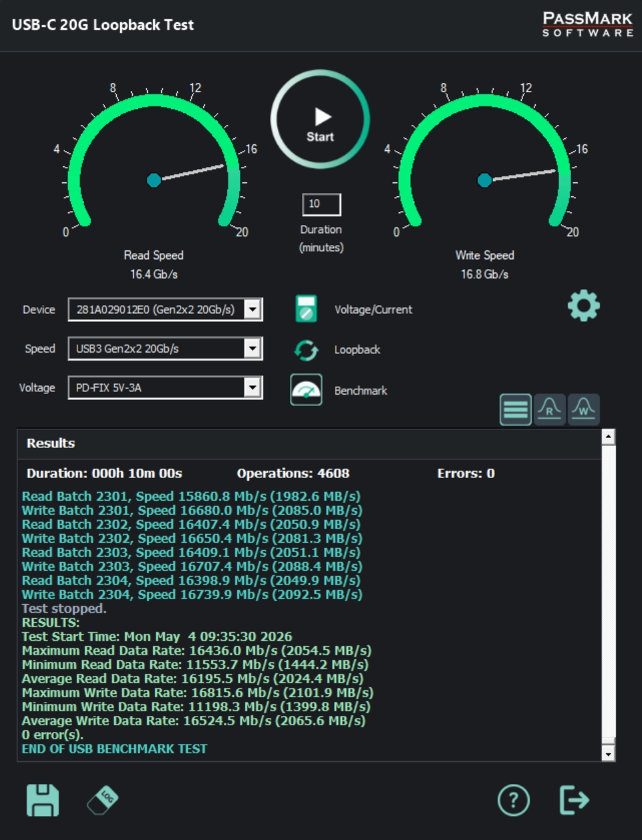
Task: Clear the log with eraser icon
Action: (103, 800)
